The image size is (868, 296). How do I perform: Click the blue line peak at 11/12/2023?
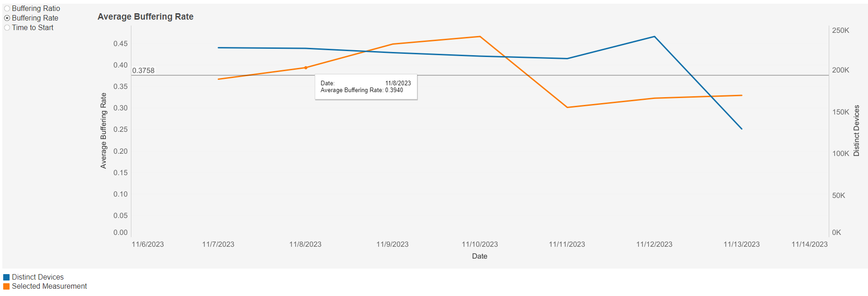point(655,36)
